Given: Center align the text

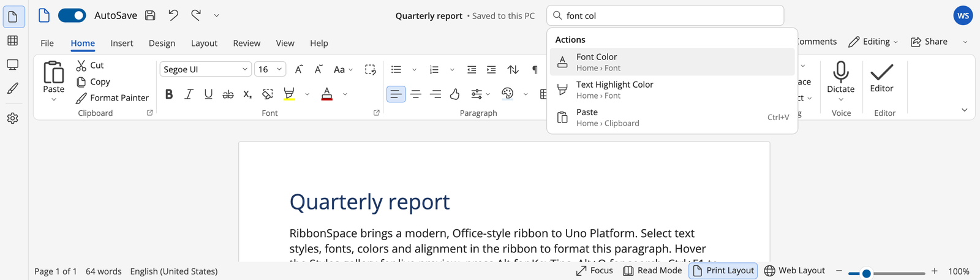Looking at the screenshot, I should pyautogui.click(x=416, y=94).
